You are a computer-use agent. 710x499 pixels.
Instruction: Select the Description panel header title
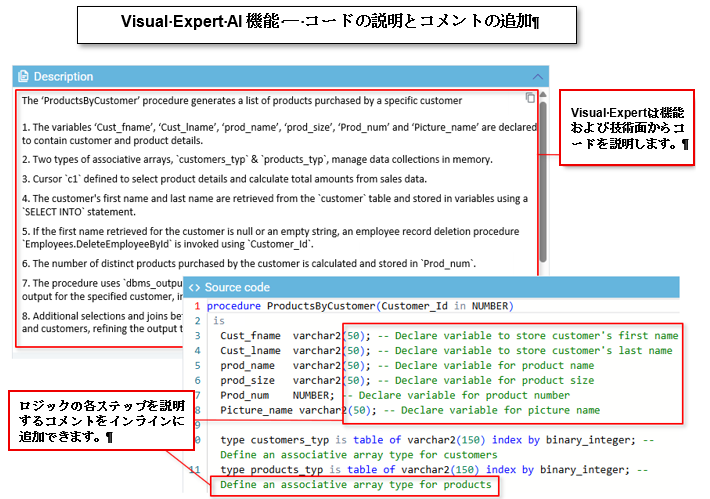(x=63, y=76)
